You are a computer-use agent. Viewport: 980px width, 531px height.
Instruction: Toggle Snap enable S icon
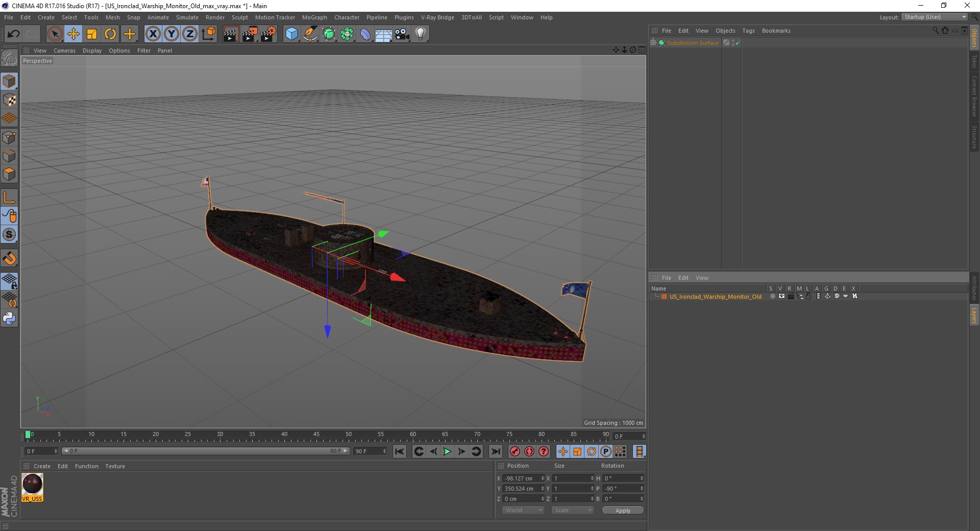(x=9, y=235)
